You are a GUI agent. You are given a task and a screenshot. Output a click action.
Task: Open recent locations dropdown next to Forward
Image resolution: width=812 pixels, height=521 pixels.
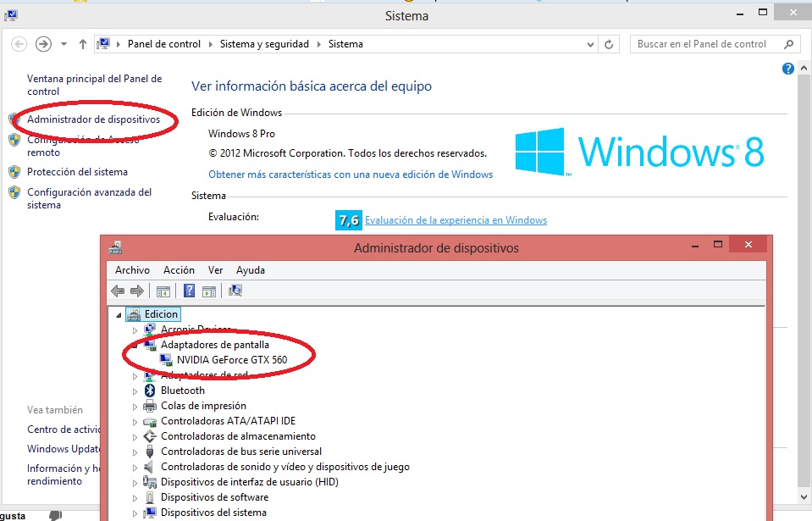(x=64, y=44)
